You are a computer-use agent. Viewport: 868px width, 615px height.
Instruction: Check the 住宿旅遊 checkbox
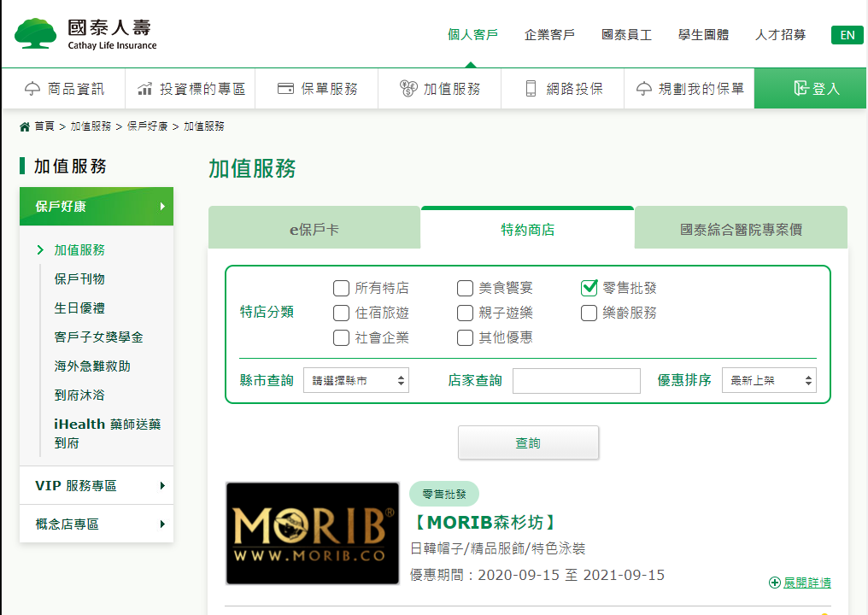coord(341,313)
